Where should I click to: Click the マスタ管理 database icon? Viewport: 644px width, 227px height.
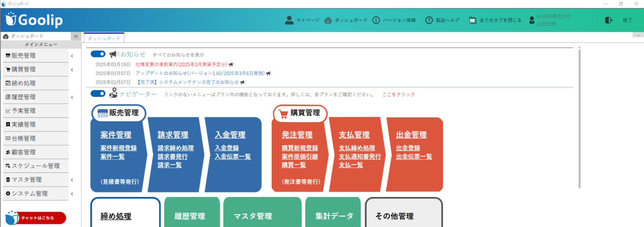coord(8,180)
